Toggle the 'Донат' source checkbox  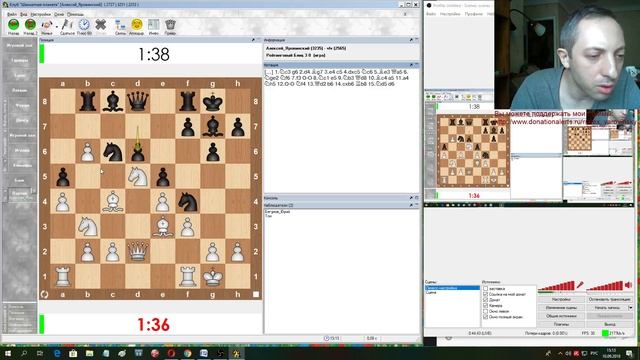486,300
